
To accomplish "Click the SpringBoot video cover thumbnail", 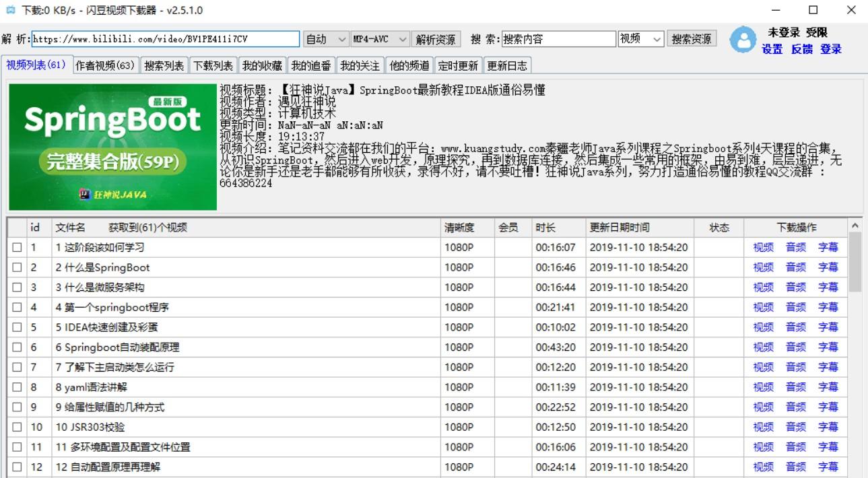I will point(113,147).
